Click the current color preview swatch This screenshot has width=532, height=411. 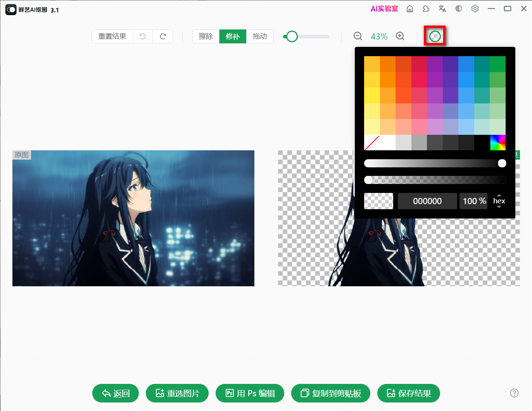coord(378,201)
